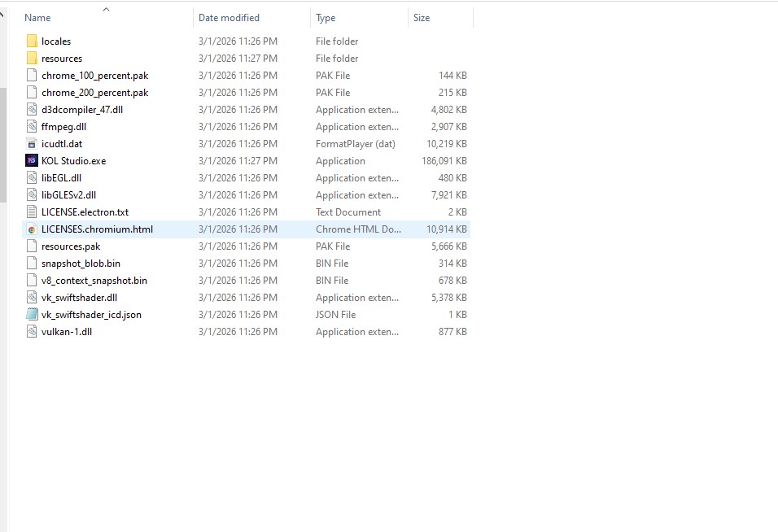Select the vulkan-1.dll file name

pos(67,332)
